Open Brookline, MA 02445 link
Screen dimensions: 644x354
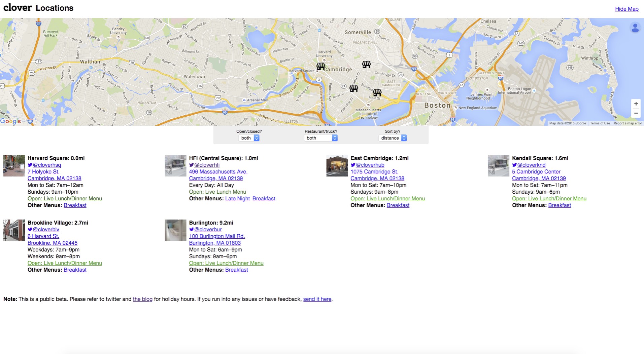[53, 243]
